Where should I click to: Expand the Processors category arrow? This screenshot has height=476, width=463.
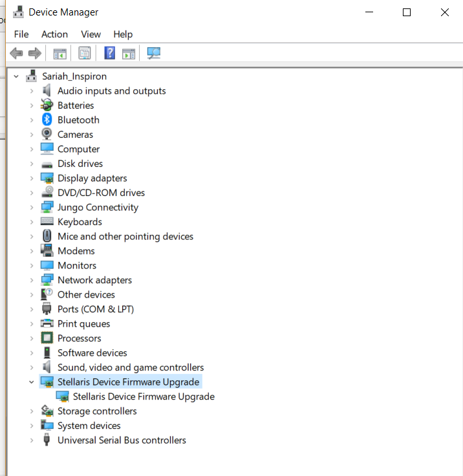pos(32,338)
